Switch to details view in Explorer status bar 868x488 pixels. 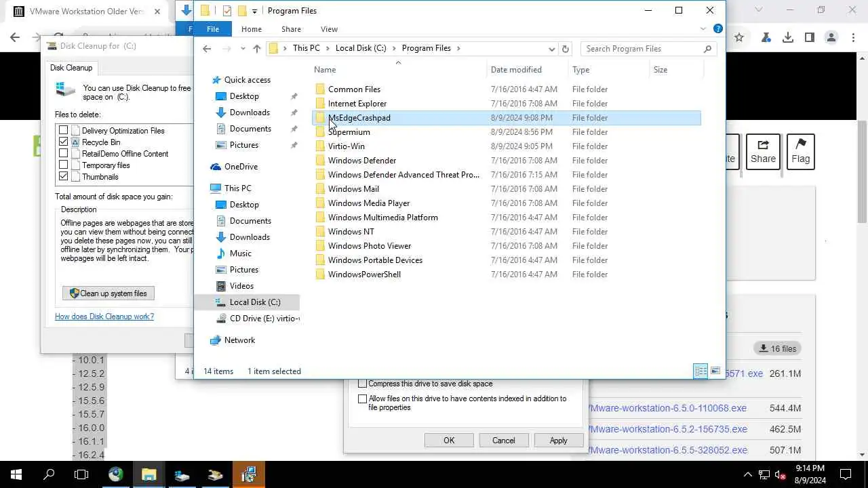(701, 371)
